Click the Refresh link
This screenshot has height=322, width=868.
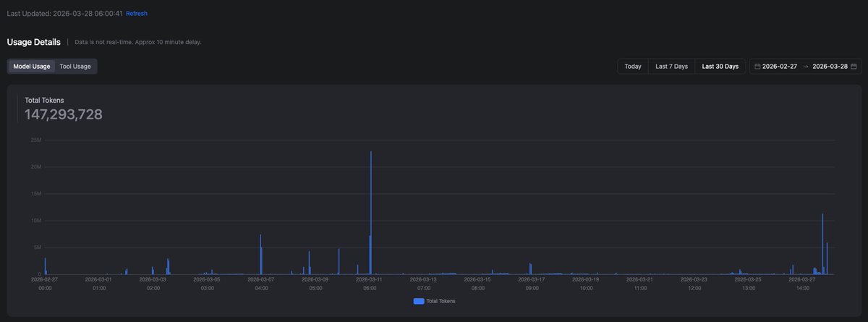pyautogui.click(x=137, y=13)
